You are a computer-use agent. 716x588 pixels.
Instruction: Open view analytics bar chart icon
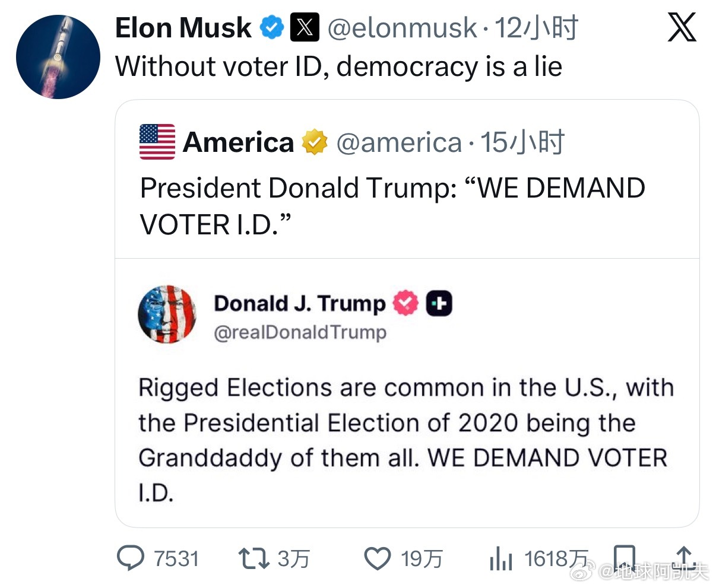pos(500,559)
